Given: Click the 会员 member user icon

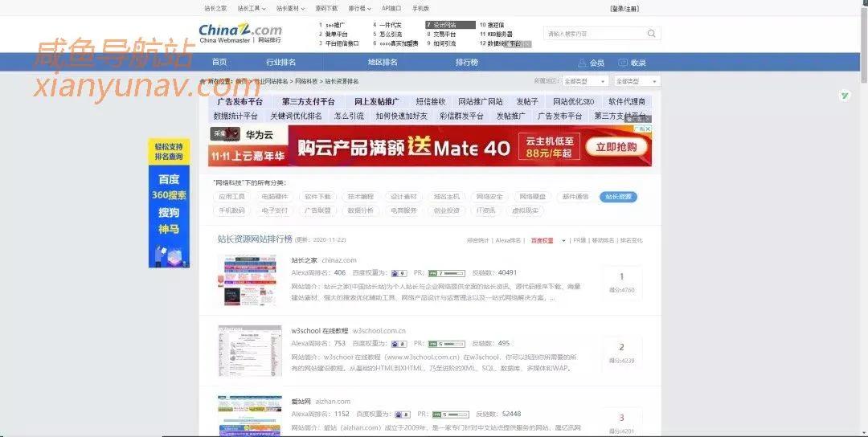Looking at the screenshot, I should pyautogui.click(x=581, y=63).
